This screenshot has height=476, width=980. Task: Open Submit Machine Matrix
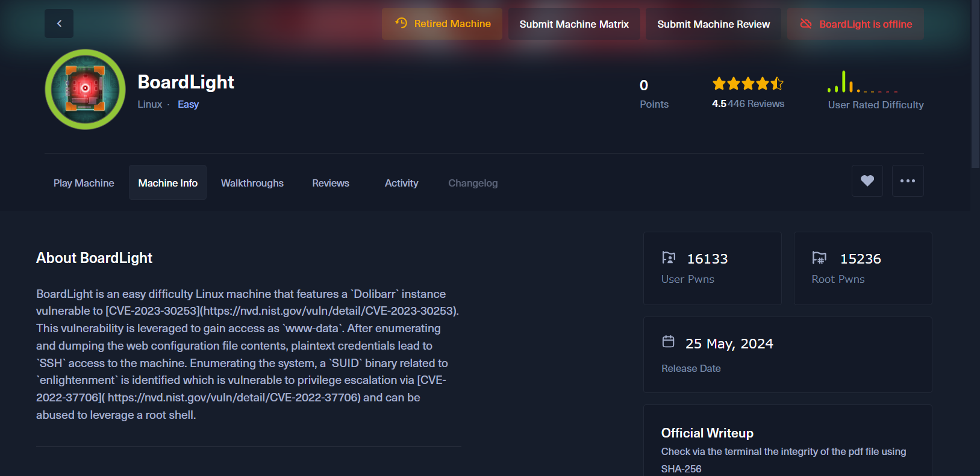(574, 24)
